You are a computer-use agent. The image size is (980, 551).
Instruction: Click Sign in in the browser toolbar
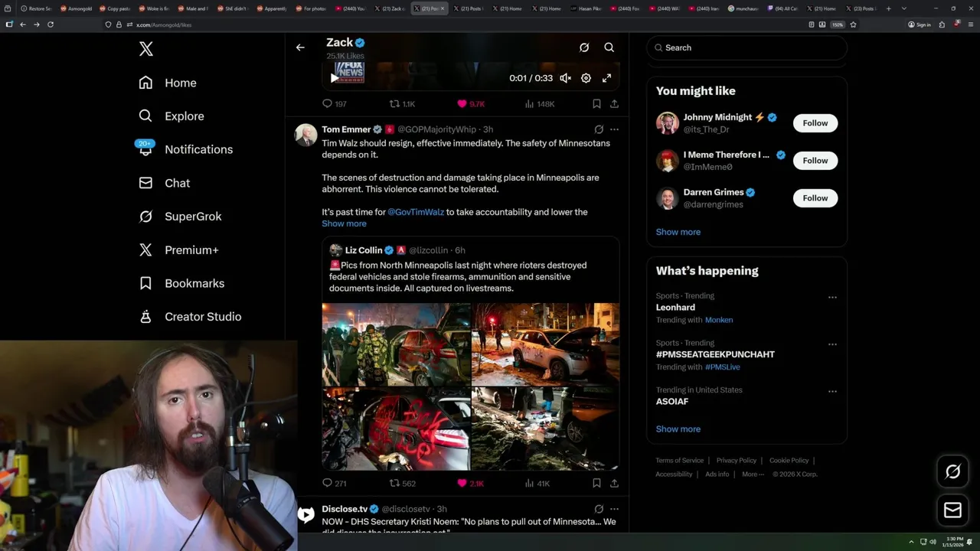pos(920,24)
